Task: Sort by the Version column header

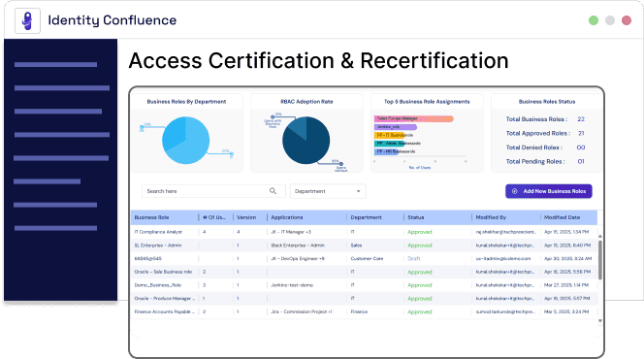Action: (x=246, y=217)
